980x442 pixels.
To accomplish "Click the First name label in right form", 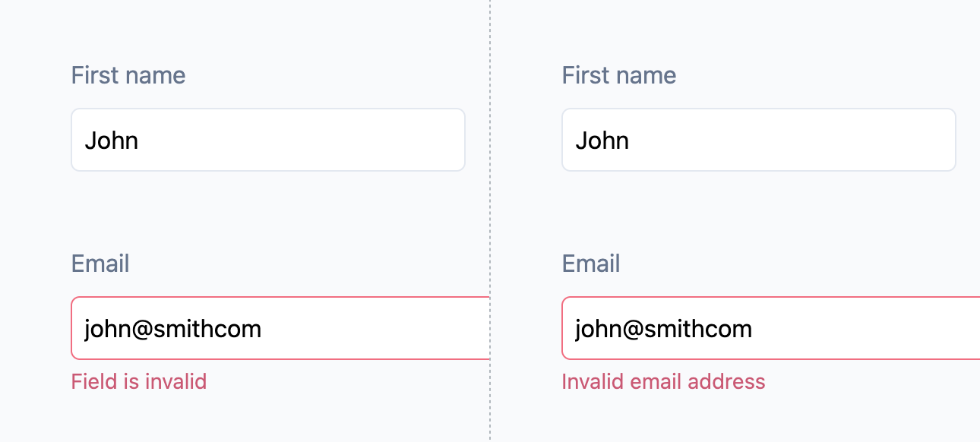I will tap(619, 75).
